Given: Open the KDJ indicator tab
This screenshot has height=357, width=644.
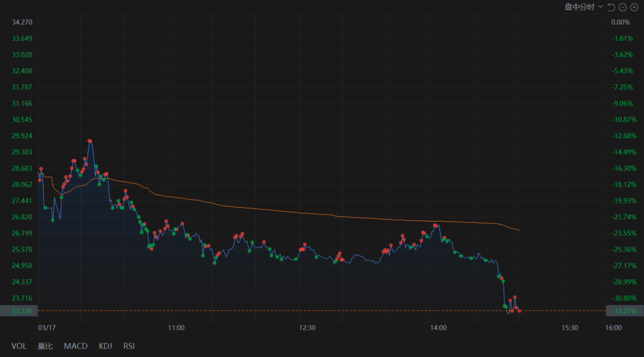Looking at the screenshot, I should (x=105, y=346).
